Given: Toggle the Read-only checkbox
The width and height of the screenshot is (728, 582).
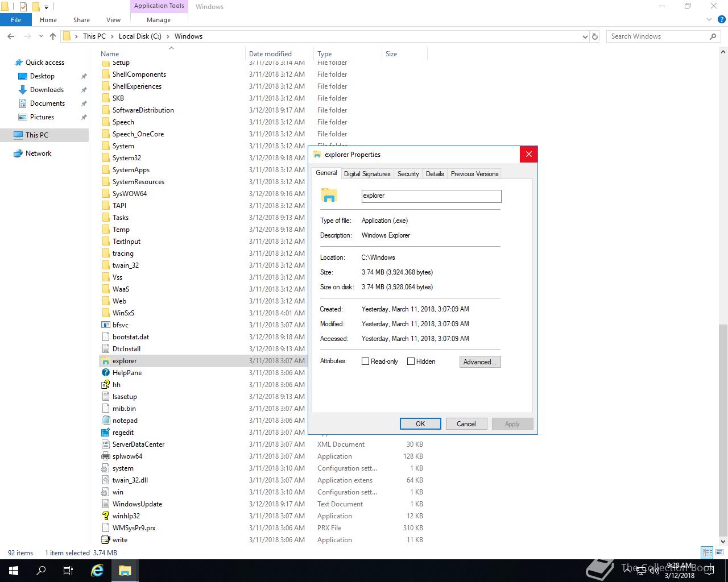Looking at the screenshot, I should (366, 361).
